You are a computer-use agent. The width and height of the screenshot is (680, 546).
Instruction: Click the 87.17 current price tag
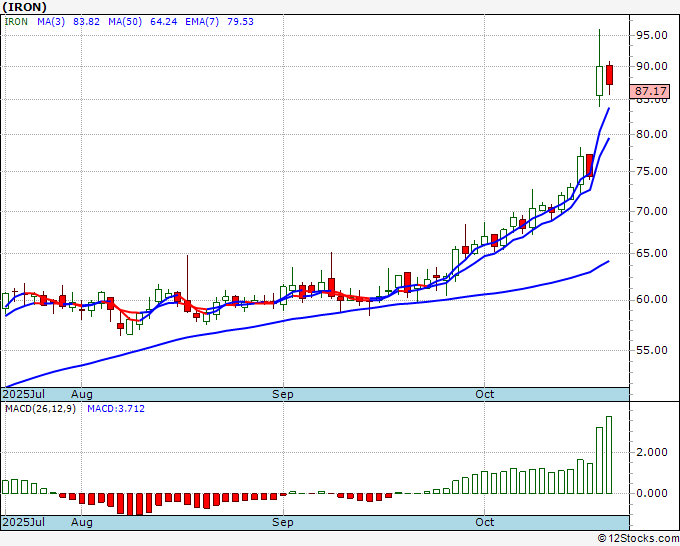tap(650, 92)
